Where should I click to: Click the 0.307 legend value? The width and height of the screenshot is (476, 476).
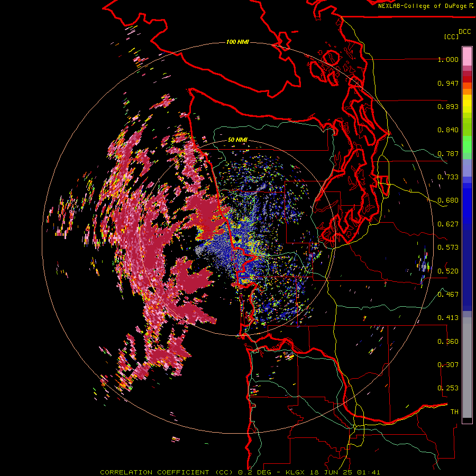pyautogui.click(x=448, y=364)
